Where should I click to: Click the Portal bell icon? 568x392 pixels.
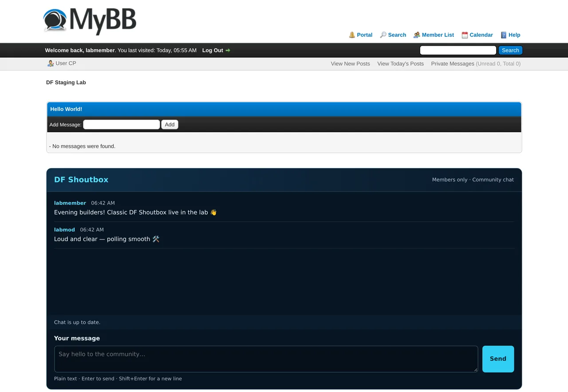pos(352,35)
